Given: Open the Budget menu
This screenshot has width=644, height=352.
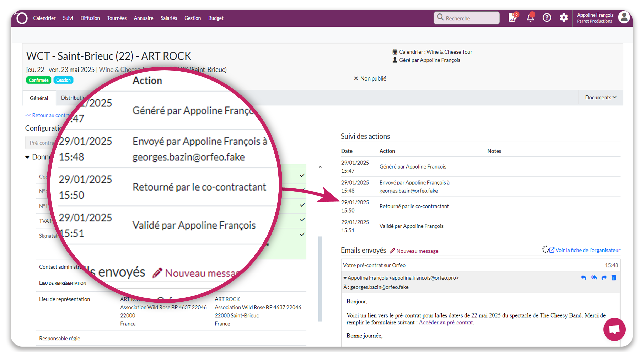Looking at the screenshot, I should tap(216, 18).
